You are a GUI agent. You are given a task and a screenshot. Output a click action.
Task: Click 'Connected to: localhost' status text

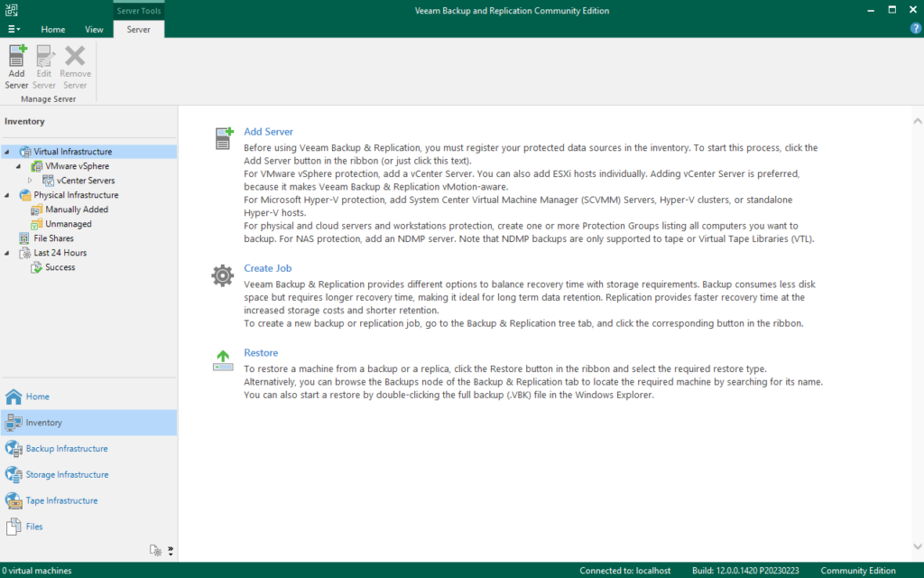624,571
